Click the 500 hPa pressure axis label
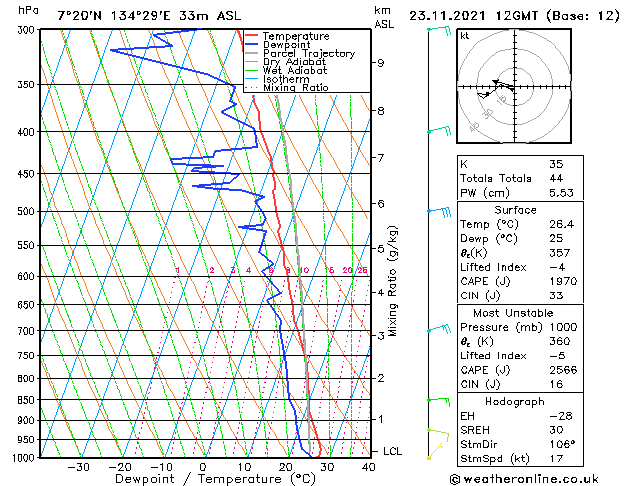Image resolution: width=629 pixels, height=486 pixels. pyautogui.click(x=26, y=211)
